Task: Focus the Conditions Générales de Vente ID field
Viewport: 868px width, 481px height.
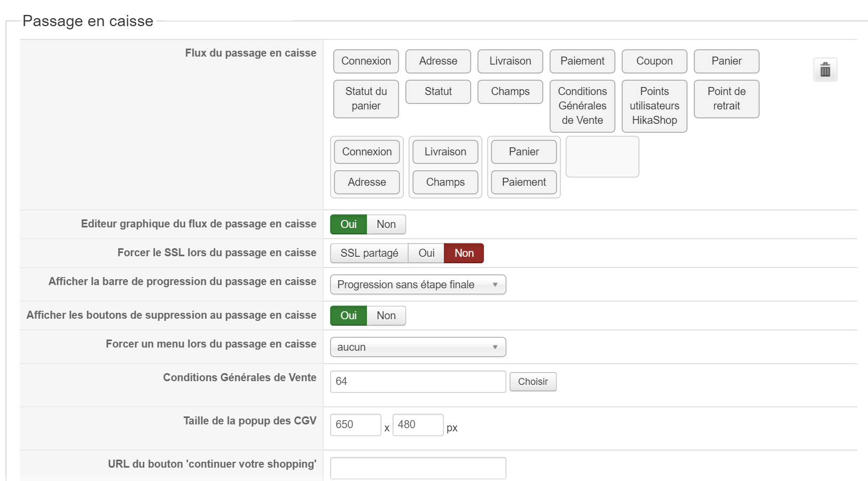Action: (x=418, y=382)
